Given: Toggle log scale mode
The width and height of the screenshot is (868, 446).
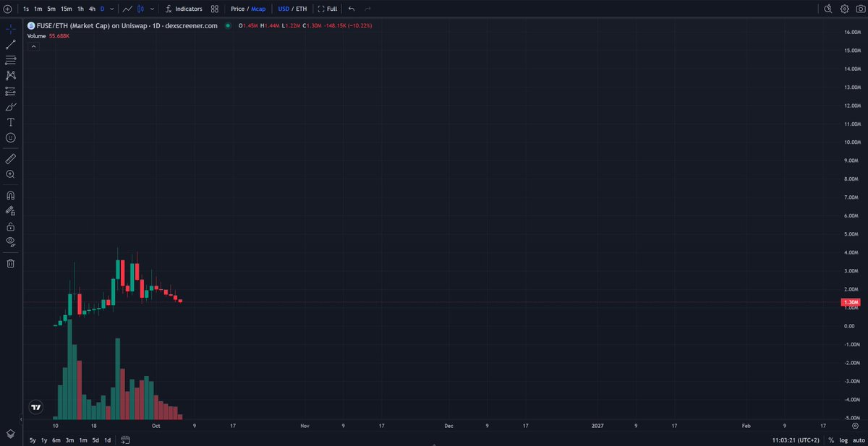Looking at the screenshot, I should coord(843,439).
